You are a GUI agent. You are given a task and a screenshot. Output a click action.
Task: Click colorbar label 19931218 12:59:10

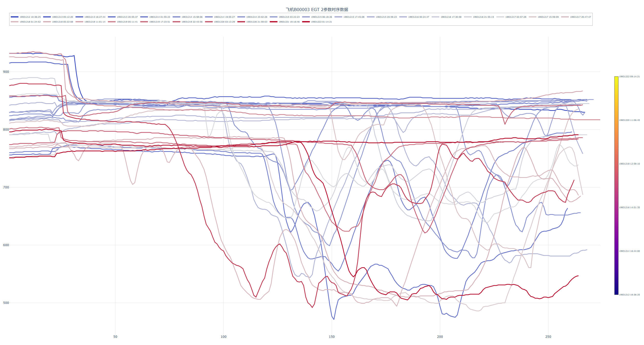(629, 164)
